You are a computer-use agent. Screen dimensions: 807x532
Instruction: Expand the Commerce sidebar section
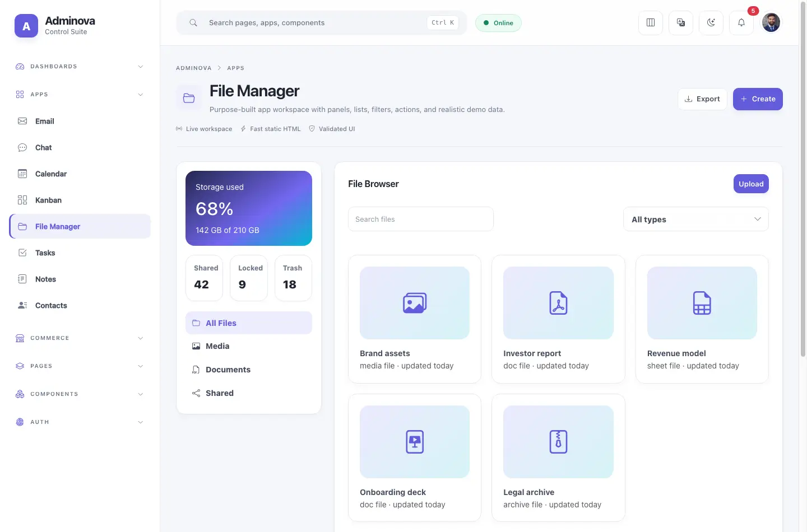pyautogui.click(x=80, y=338)
